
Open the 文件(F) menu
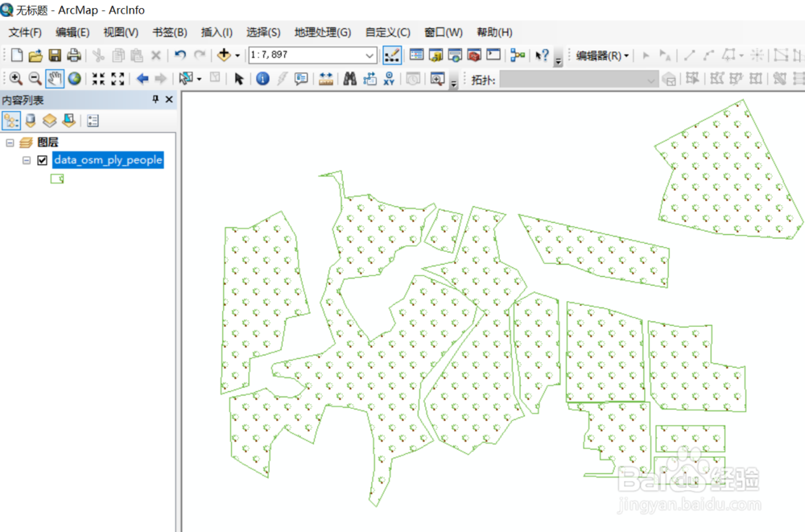(x=25, y=32)
